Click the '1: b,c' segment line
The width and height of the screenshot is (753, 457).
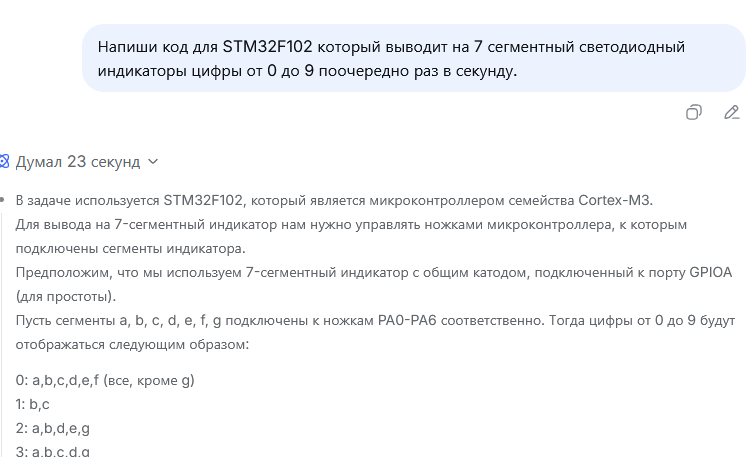tap(31, 404)
